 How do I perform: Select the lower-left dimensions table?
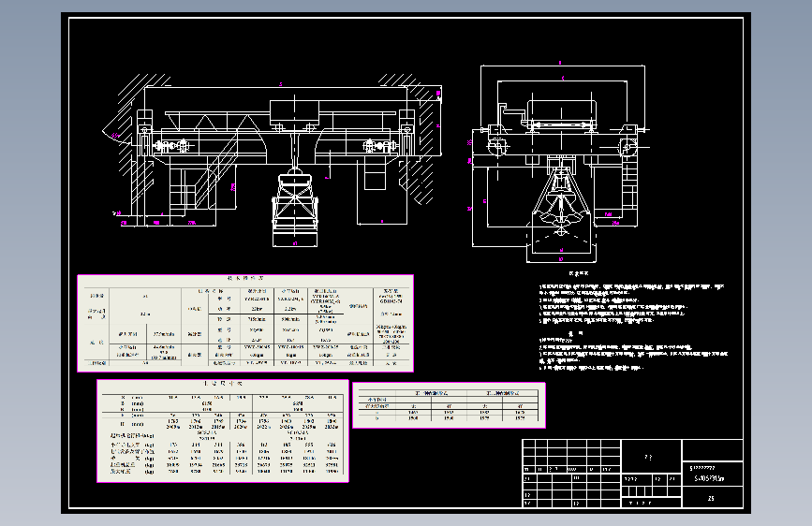coord(223,431)
